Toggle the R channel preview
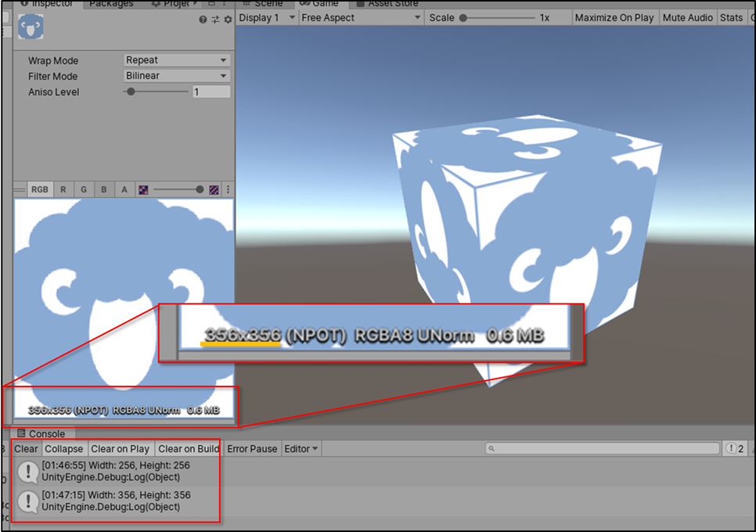This screenshot has width=756, height=532. coord(63,190)
